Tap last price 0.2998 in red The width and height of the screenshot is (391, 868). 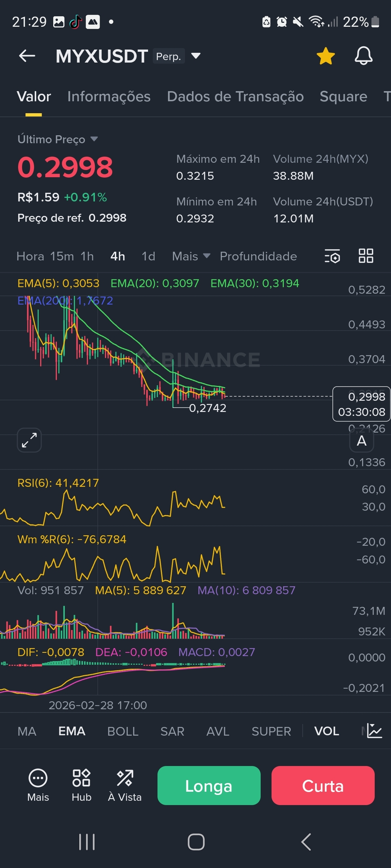(x=65, y=167)
